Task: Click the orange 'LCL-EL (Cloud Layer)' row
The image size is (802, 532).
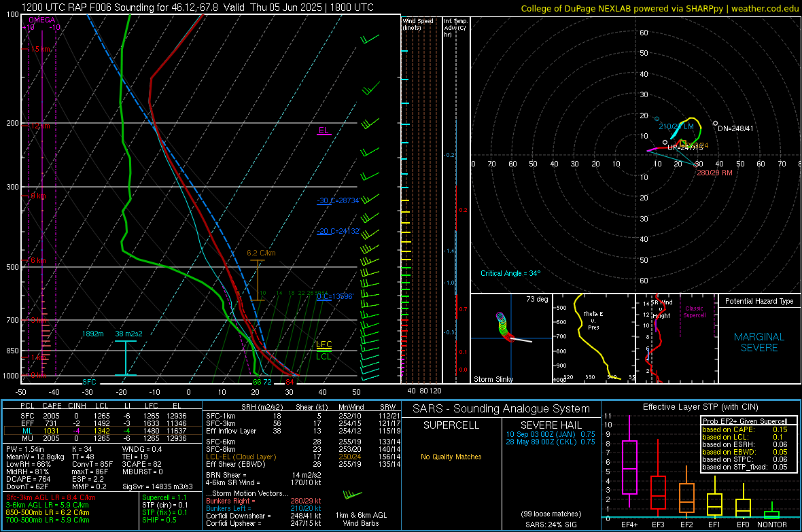Action: (303, 457)
